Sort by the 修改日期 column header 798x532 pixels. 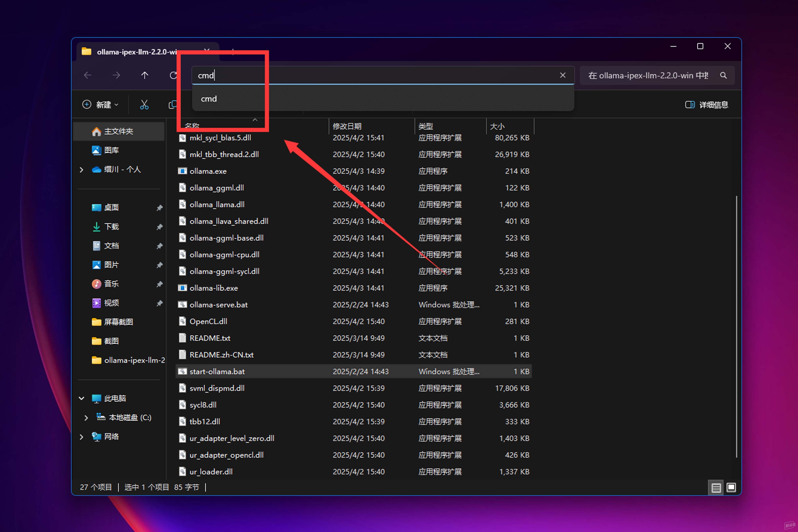[372, 126]
